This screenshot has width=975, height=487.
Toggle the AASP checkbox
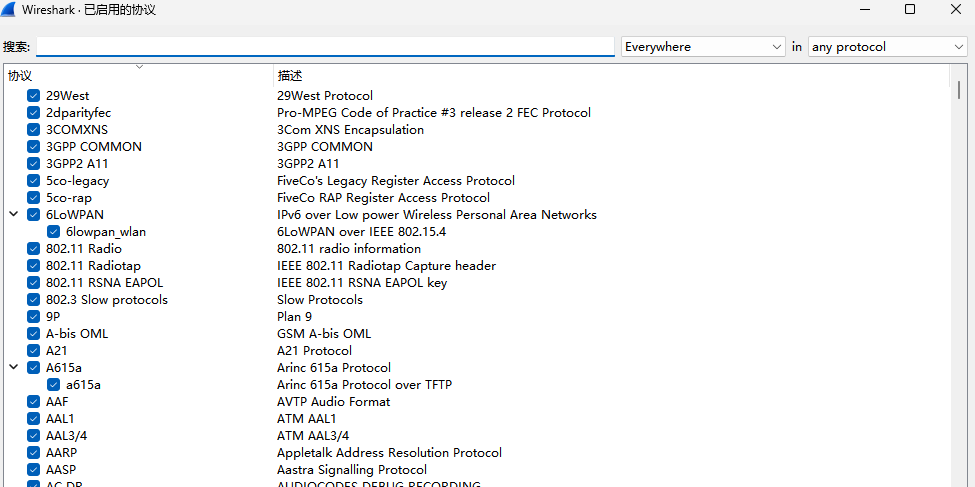click(34, 470)
